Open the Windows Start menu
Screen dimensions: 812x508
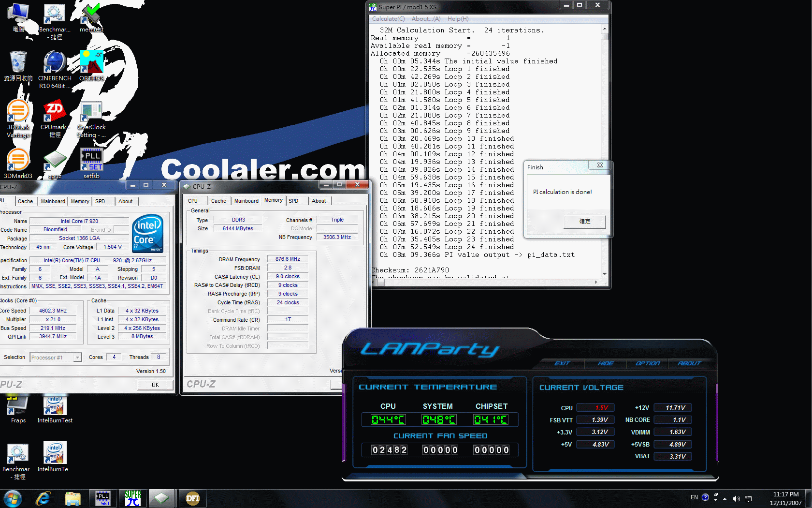click(13, 498)
